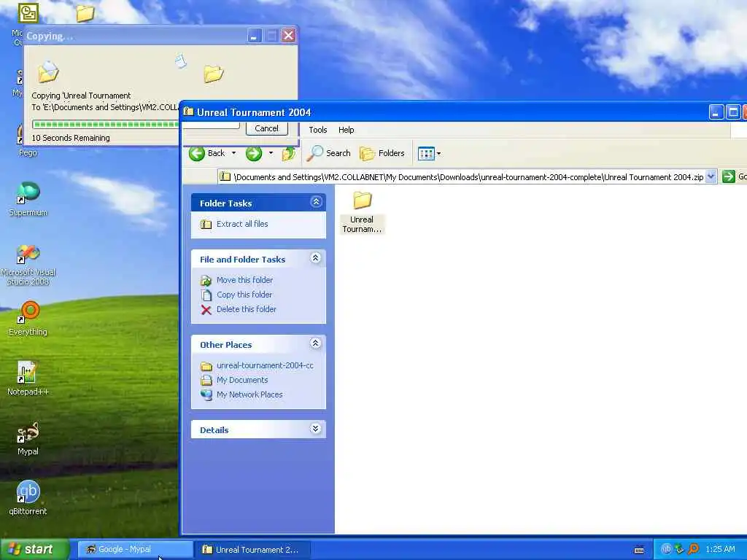Click the Move this folder icon

[206, 281]
